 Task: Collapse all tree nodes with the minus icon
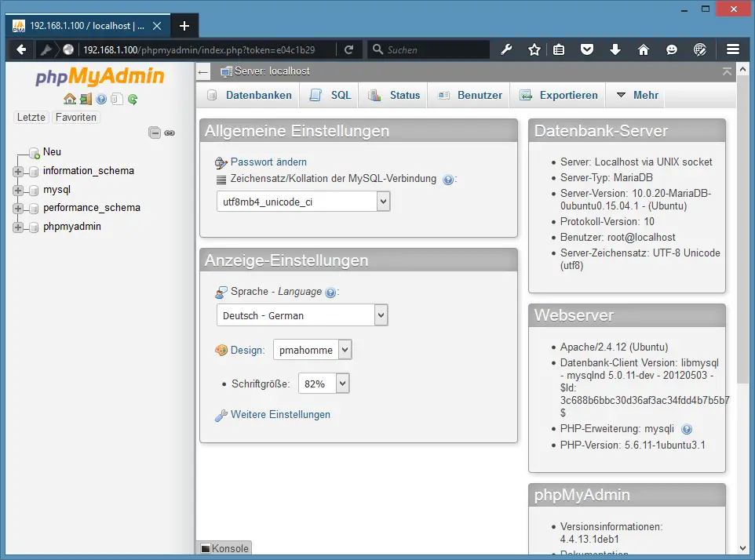pos(155,133)
